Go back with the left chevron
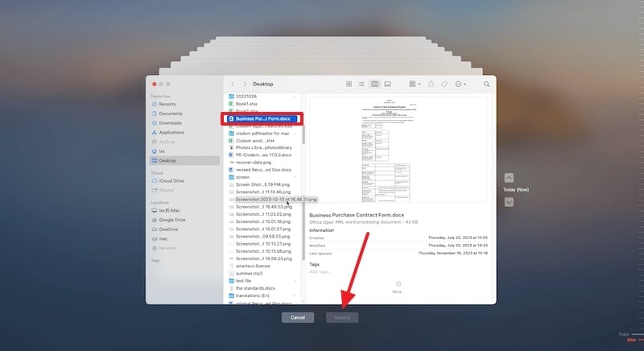Image resolution: width=644 pixels, height=351 pixels. (x=233, y=85)
